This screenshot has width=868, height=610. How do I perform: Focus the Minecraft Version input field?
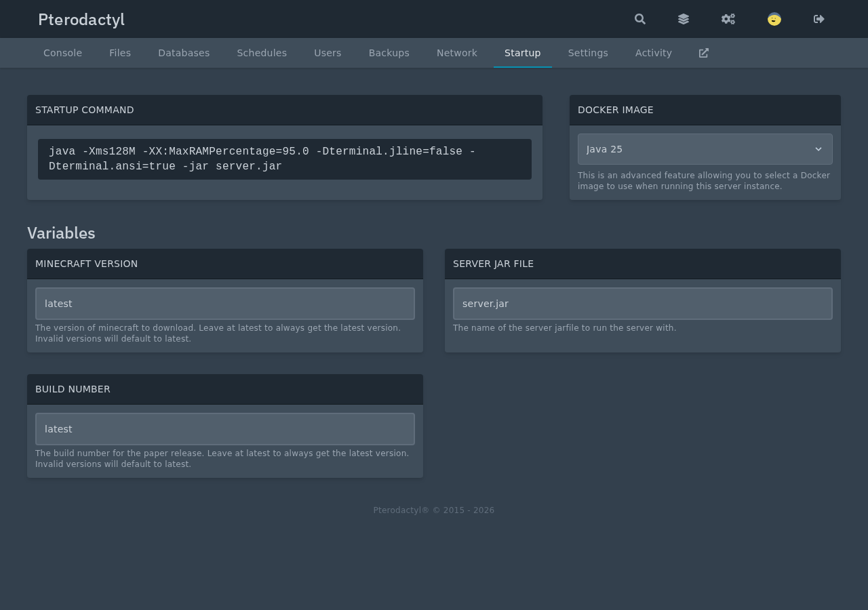coord(225,304)
